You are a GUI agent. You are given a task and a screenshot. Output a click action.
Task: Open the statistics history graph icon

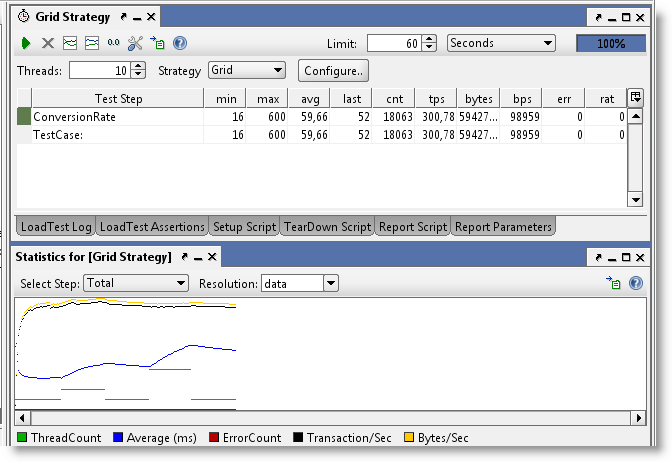coord(92,43)
